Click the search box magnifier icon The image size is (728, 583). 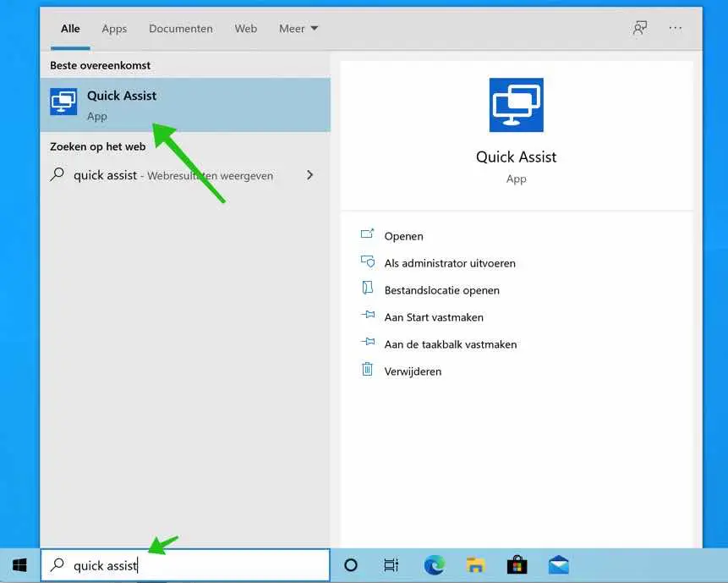57,564
